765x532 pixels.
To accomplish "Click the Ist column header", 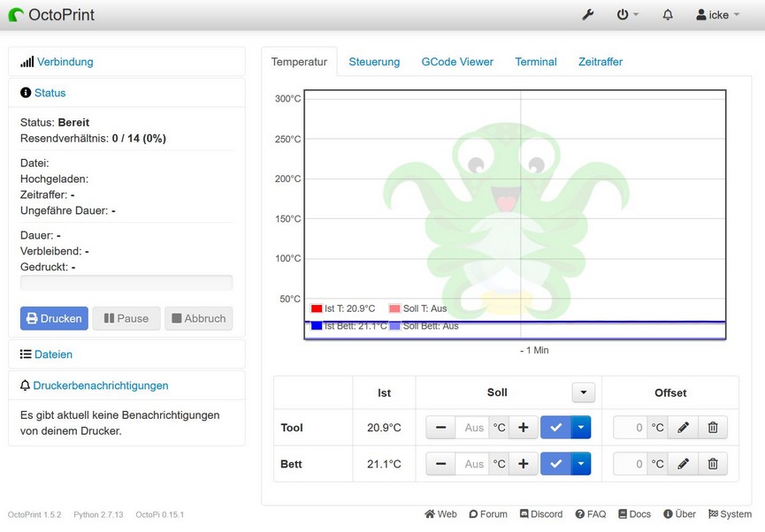I will click(384, 393).
